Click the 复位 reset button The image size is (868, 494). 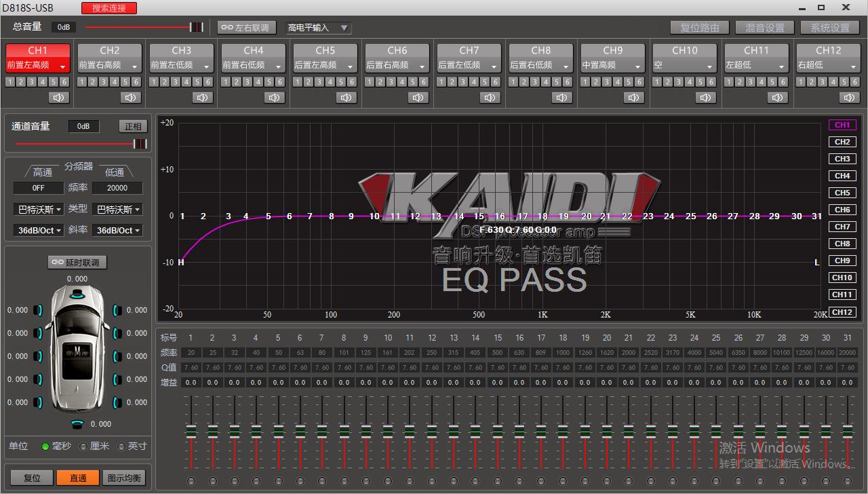[32, 478]
